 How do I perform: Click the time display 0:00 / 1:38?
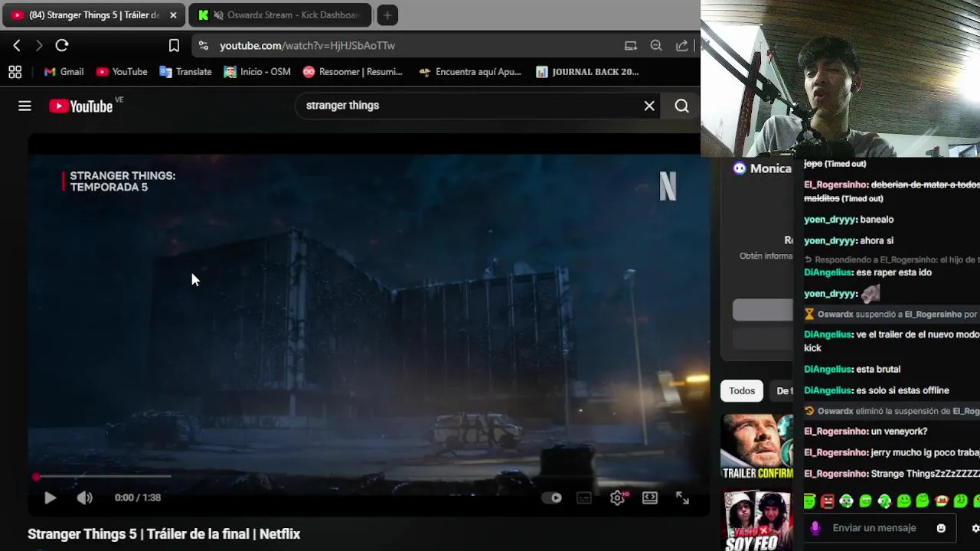[x=138, y=498]
